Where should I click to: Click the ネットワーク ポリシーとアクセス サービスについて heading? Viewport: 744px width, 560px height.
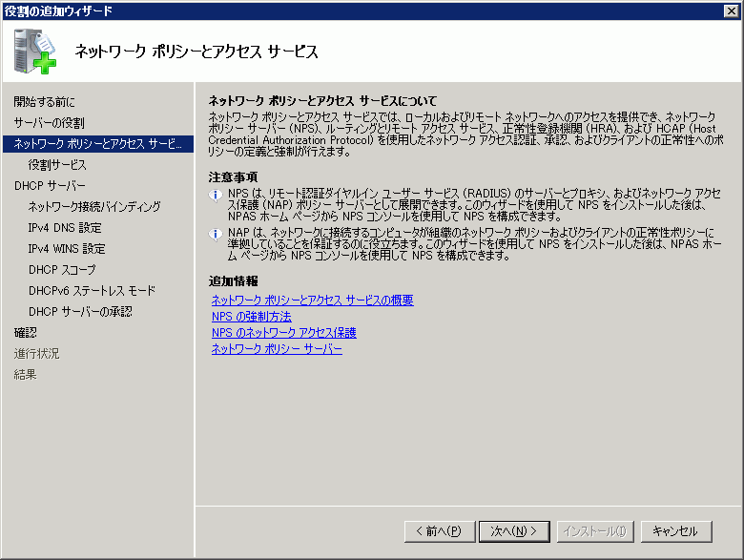coord(322,100)
